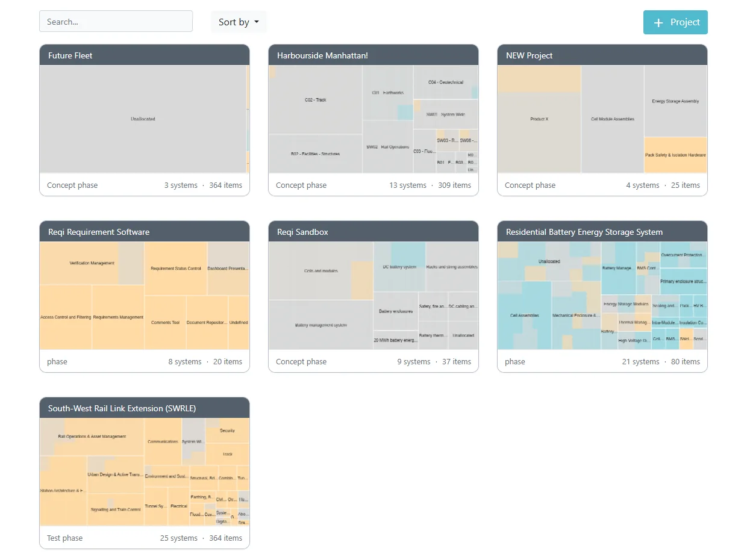Select Pack Safety & Isolation Hardware block
Screen dimensions: 747x560
(675, 155)
